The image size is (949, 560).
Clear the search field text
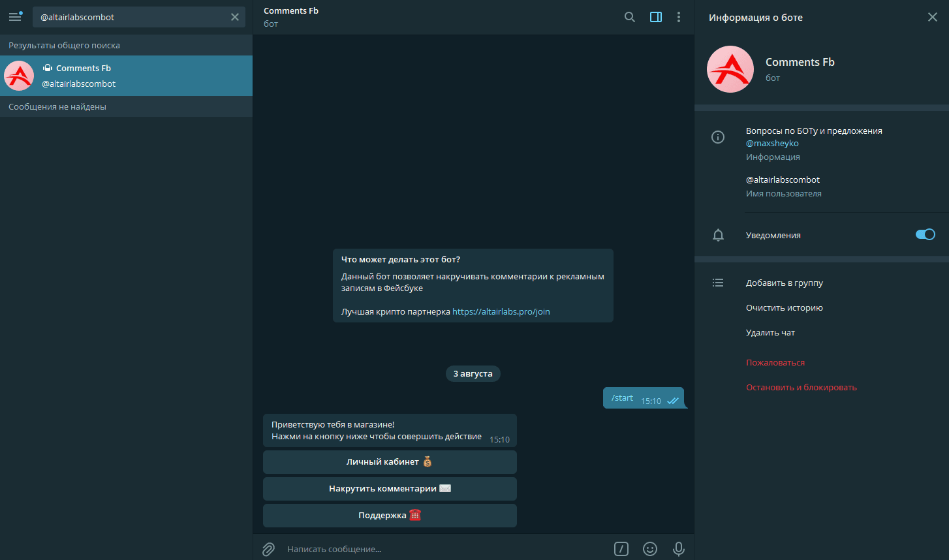pos(235,17)
